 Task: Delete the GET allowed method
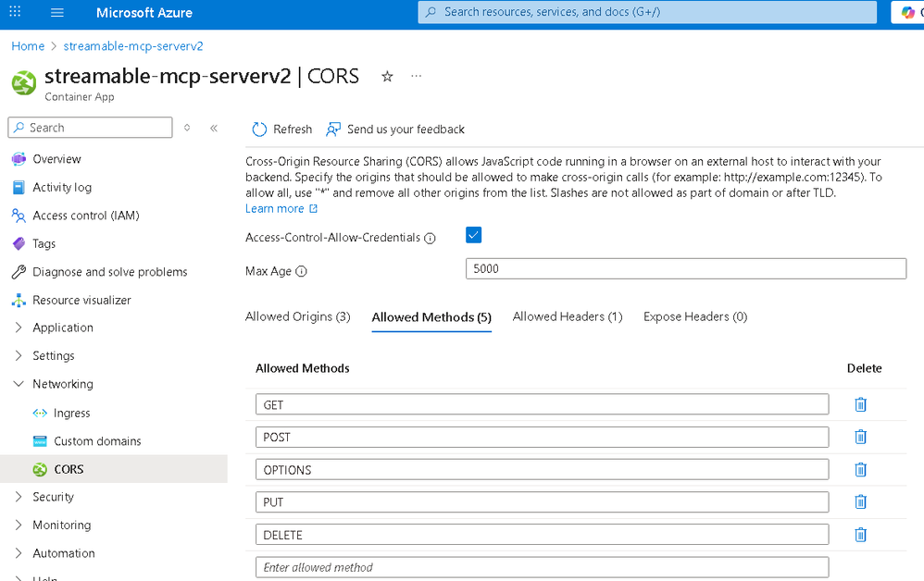pyautogui.click(x=860, y=404)
